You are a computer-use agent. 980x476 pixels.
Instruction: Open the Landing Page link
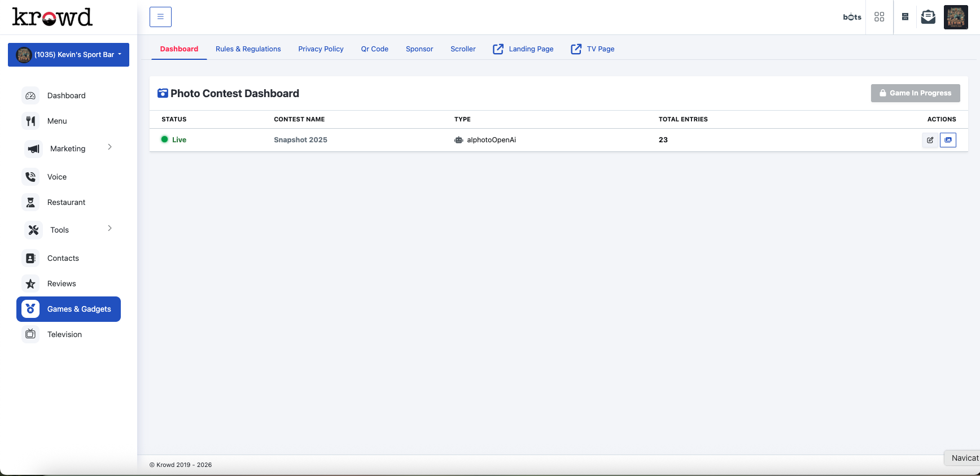tap(523, 49)
